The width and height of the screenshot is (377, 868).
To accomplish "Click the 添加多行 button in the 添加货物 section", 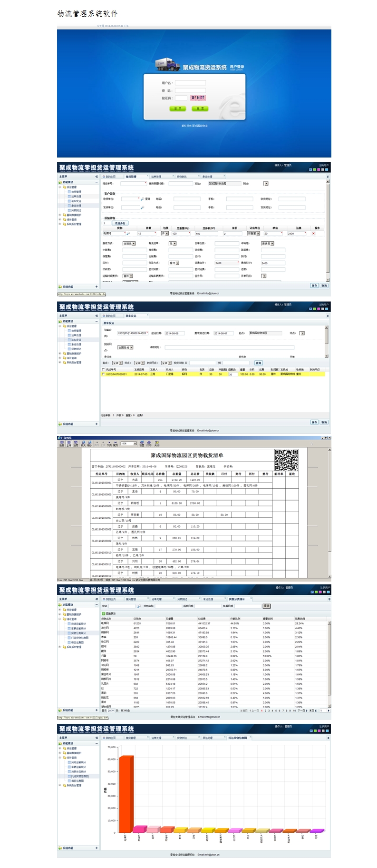I will tap(120, 223).
